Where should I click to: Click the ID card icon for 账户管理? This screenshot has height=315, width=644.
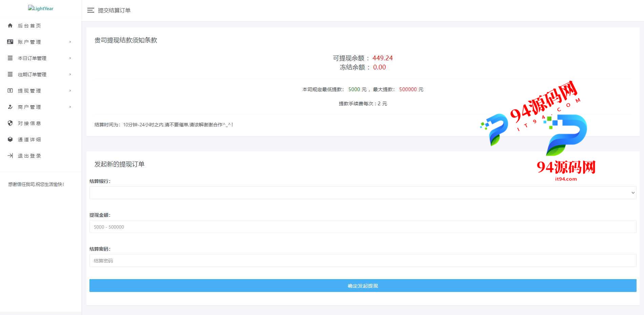point(10,42)
